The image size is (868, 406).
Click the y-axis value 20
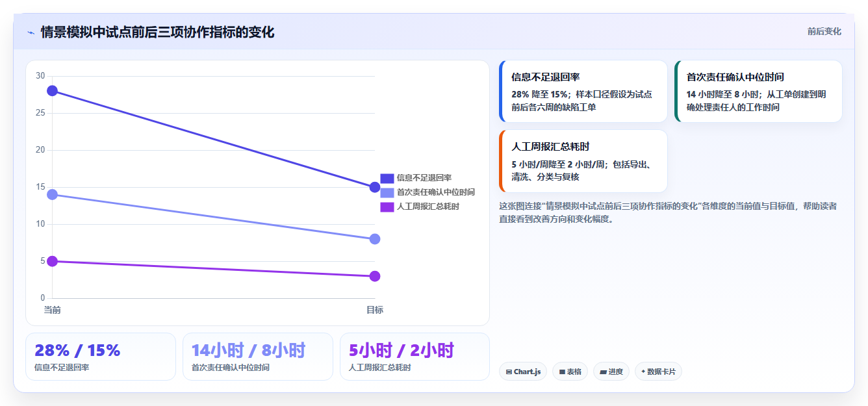coord(40,150)
